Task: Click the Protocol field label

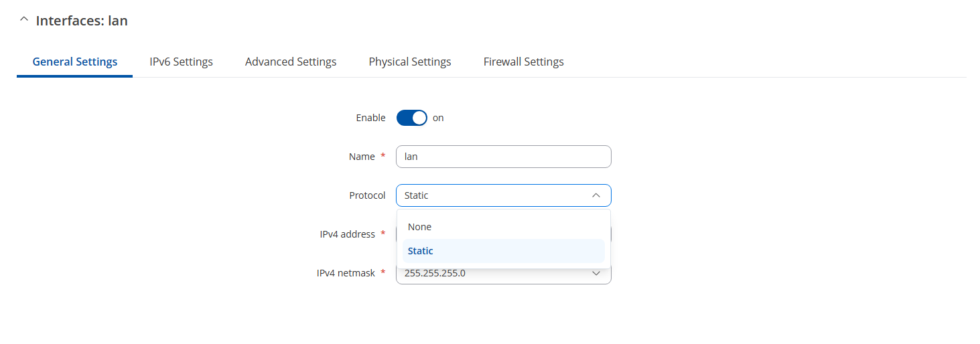Action: 367,195
